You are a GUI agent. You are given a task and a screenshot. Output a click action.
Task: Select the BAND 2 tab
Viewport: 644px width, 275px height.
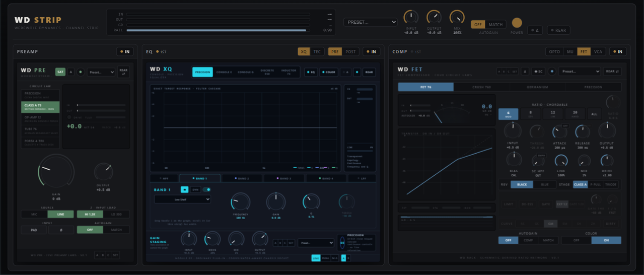click(x=242, y=178)
